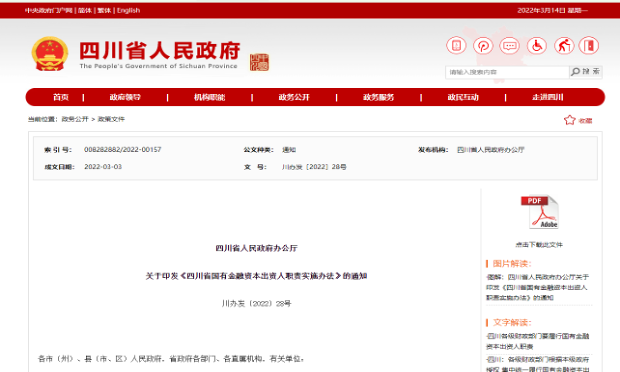Click the door icon in header

click(x=589, y=45)
